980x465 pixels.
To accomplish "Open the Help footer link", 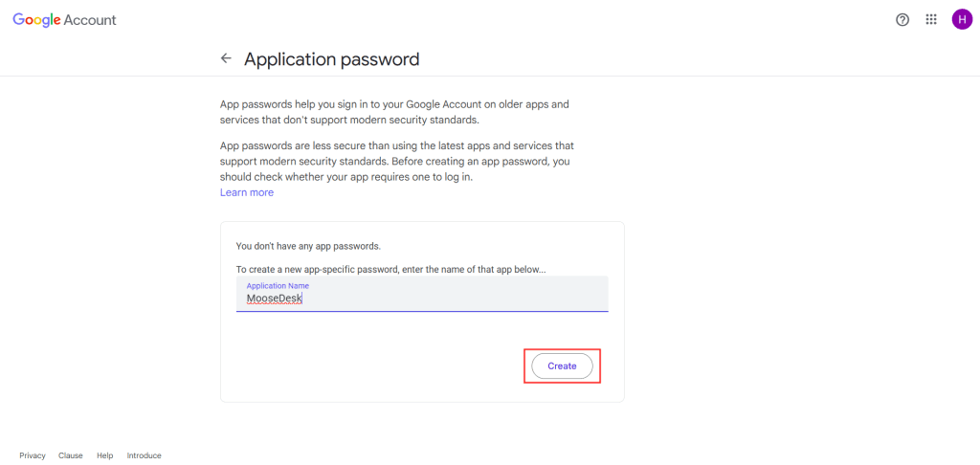I will (x=105, y=455).
